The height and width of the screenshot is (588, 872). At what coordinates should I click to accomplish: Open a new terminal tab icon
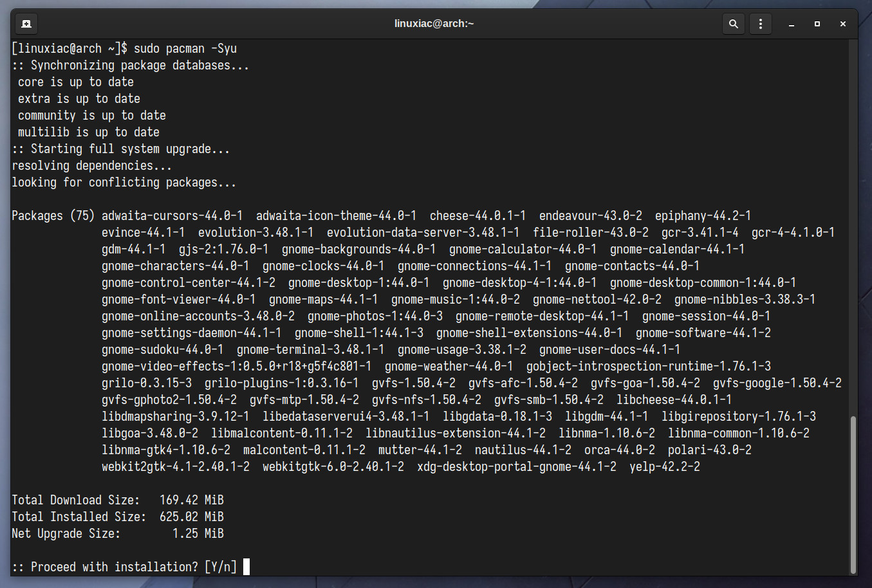coord(26,24)
